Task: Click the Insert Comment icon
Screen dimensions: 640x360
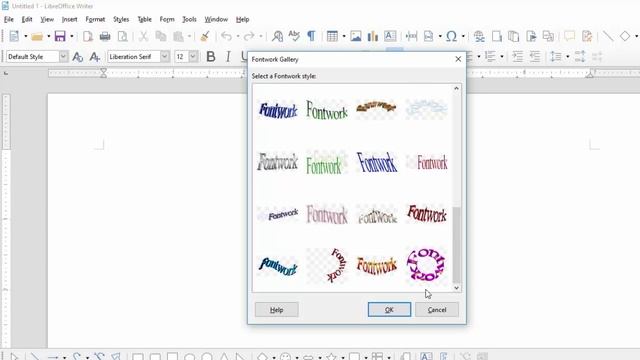Action: (x=569, y=36)
